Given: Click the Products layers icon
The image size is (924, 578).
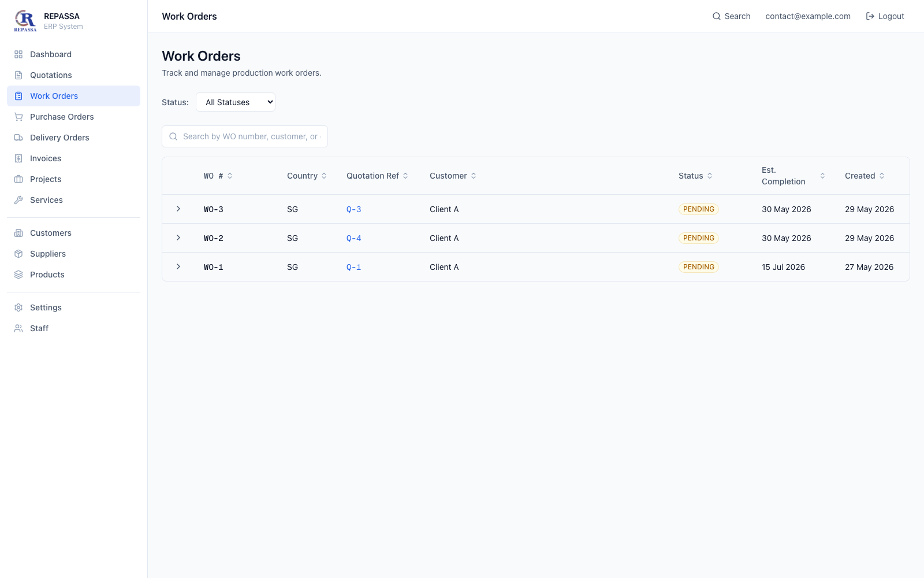Looking at the screenshot, I should click(x=18, y=275).
